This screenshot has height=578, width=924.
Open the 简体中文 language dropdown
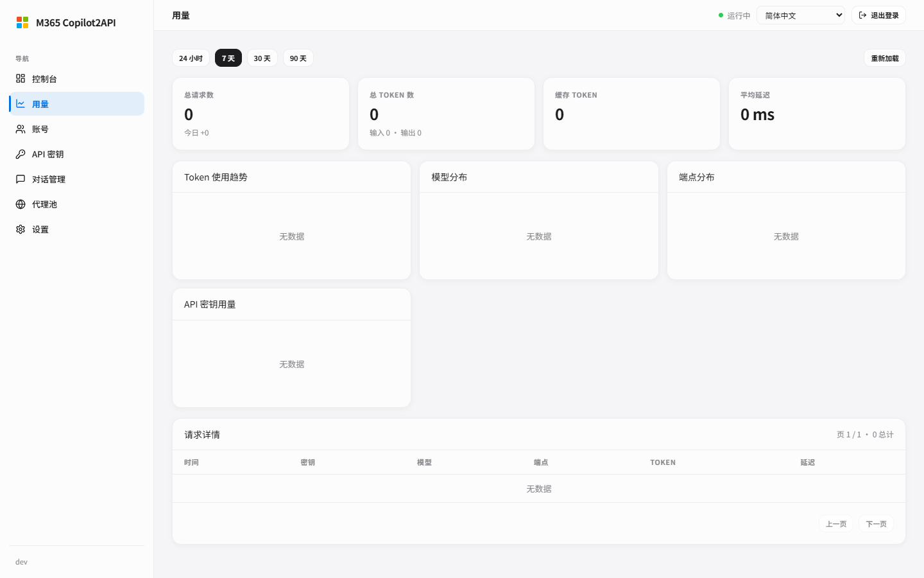click(x=801, y=15)
